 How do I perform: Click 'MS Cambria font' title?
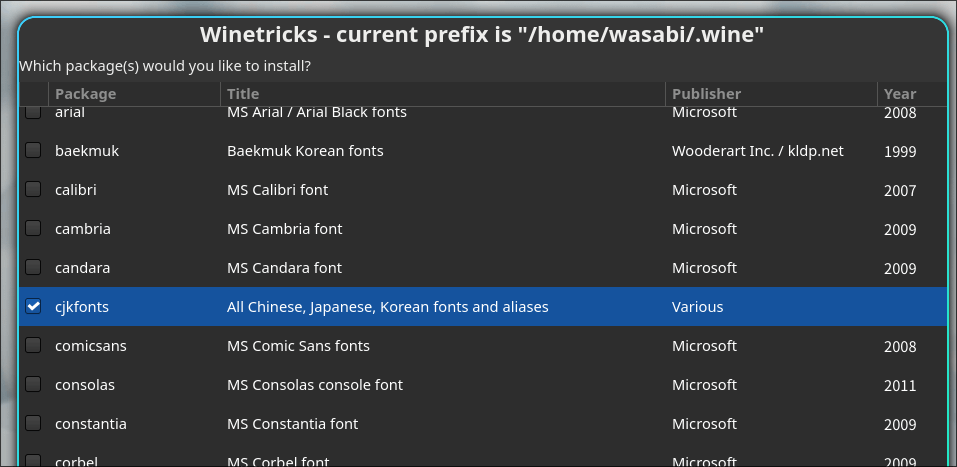coord(284,229)
